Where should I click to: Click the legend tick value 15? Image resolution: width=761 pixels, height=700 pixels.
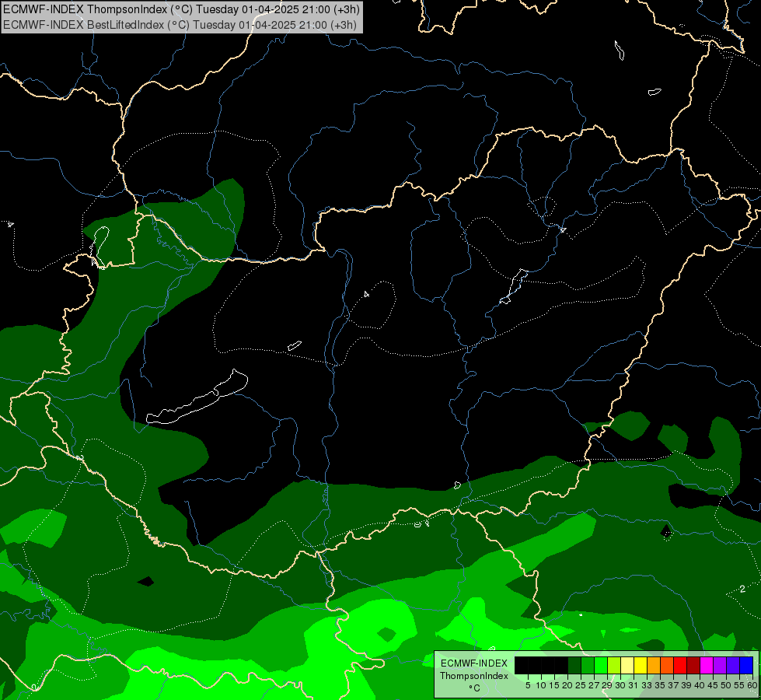553,685
